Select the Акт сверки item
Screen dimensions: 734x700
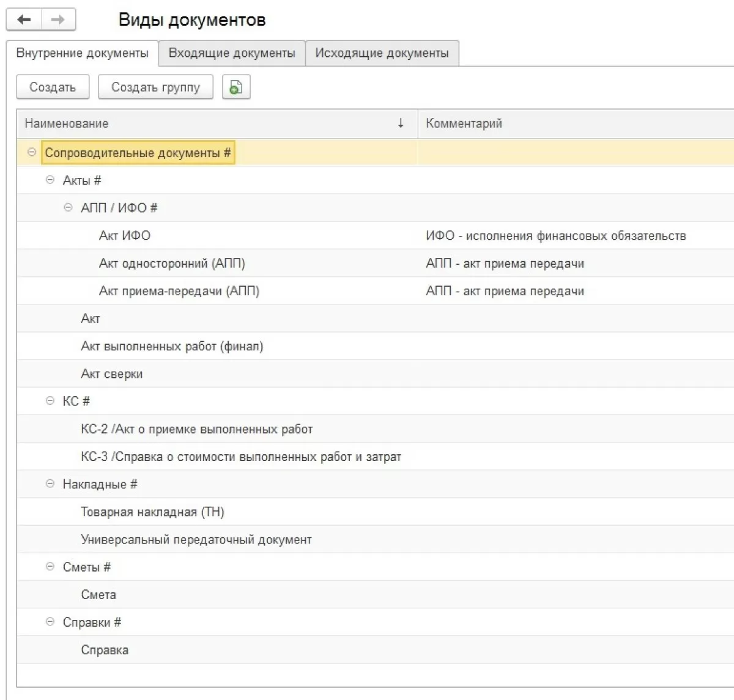[112, 374]
